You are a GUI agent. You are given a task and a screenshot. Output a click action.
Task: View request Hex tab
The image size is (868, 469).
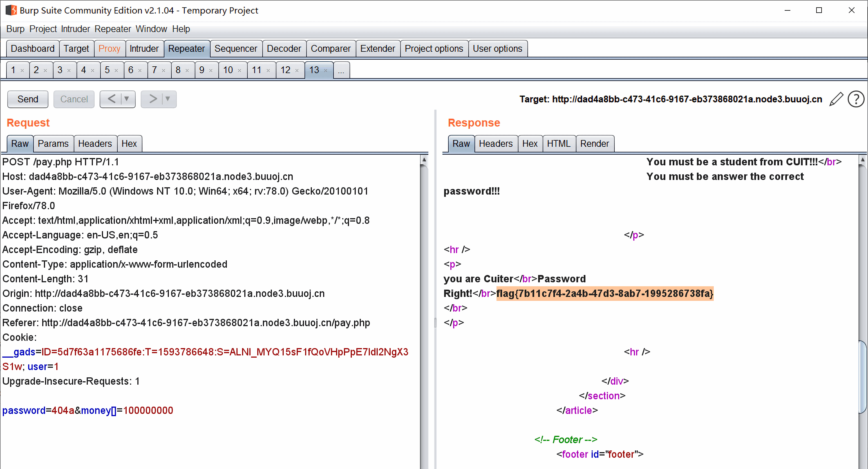click(129, 144)
